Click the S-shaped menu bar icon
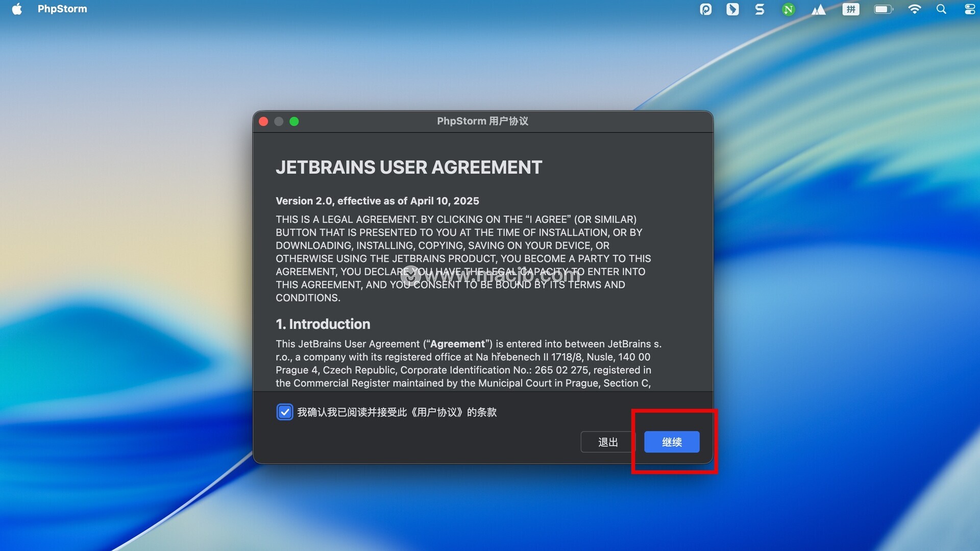This screenshot has width=980, height=551. [759, 9]
